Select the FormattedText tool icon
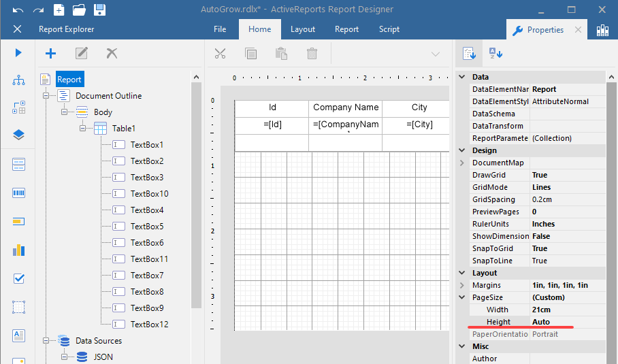The width and height of the screenshot is (618, 364). pos(18,335)
